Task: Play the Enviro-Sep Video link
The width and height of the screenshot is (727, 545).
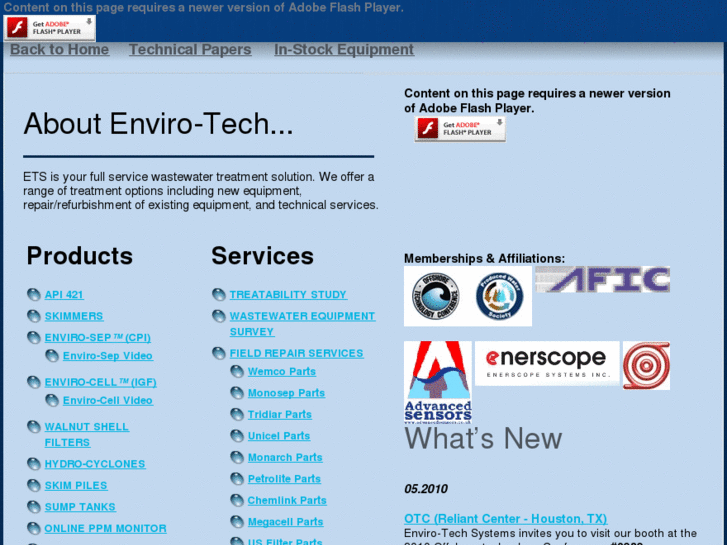Action: 108,356
